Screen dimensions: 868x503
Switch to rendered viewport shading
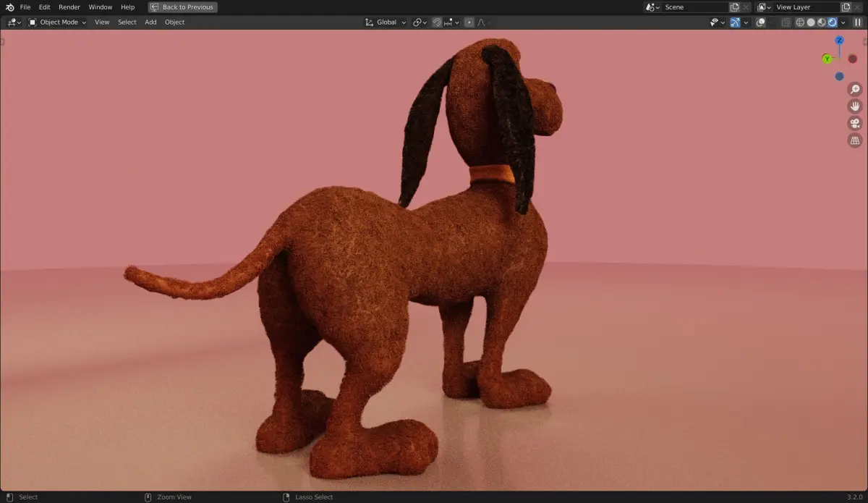pos(833,22)
